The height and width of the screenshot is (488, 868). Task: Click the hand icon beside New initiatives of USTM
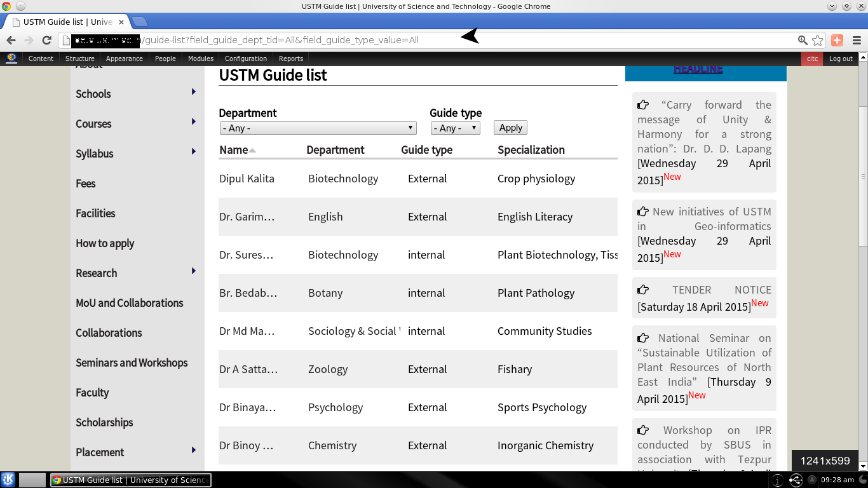click(643, 212)
